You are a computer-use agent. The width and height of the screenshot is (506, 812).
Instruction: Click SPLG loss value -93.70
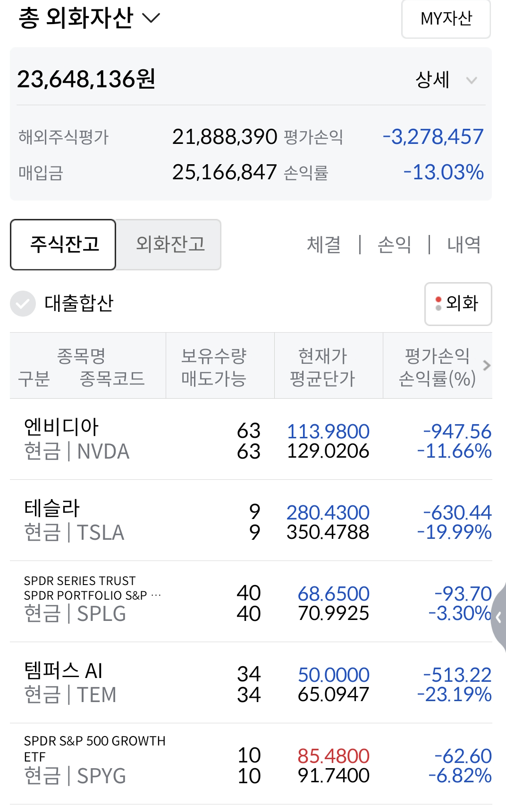(x=463, y=594)
